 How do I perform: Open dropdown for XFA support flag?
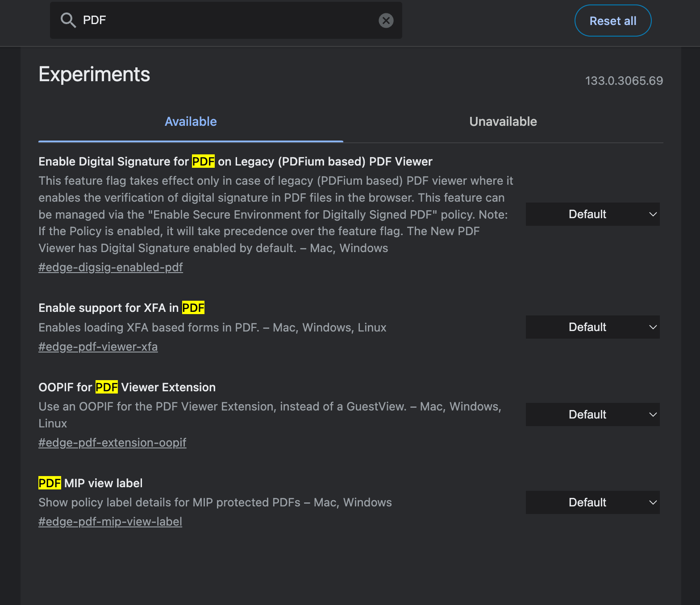coord(592,327)
